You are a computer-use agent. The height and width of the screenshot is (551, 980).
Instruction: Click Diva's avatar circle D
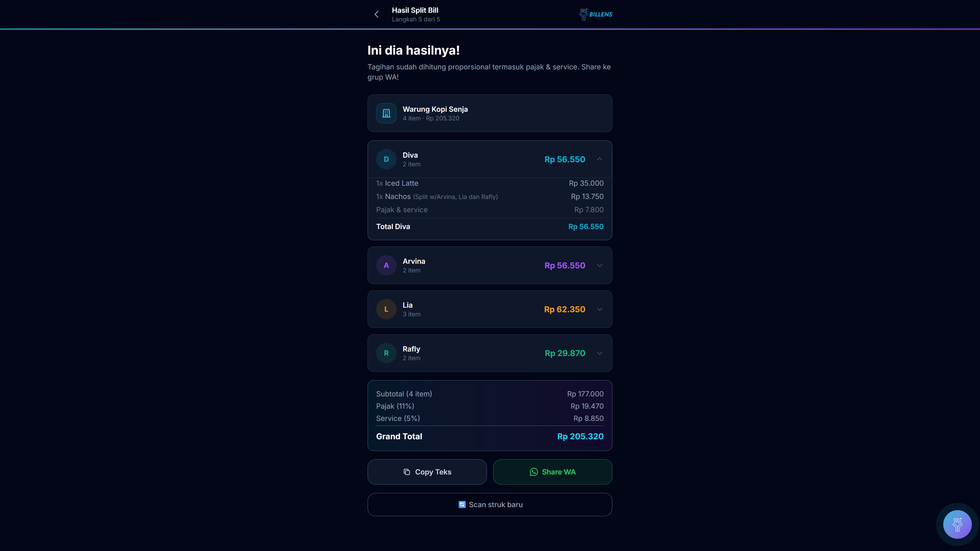(x=386, y=159)
